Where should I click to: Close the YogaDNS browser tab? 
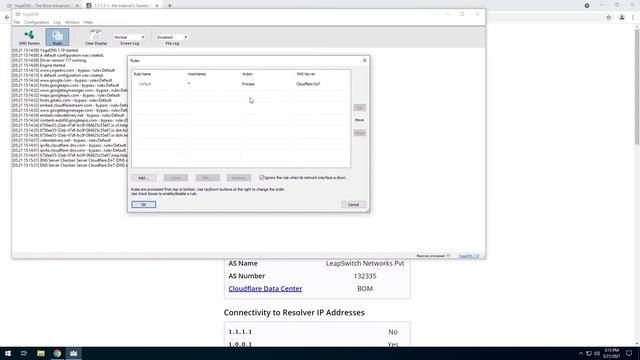point(77,6)
